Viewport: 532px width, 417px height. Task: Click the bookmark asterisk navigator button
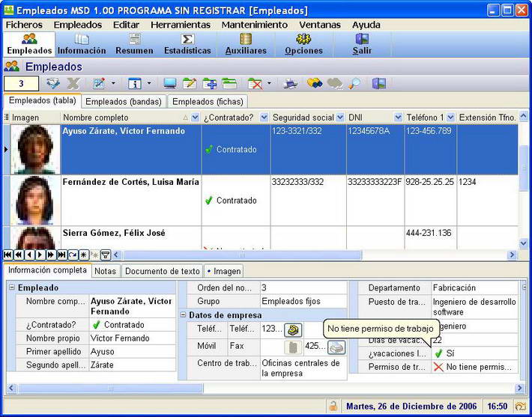point(84,255)
